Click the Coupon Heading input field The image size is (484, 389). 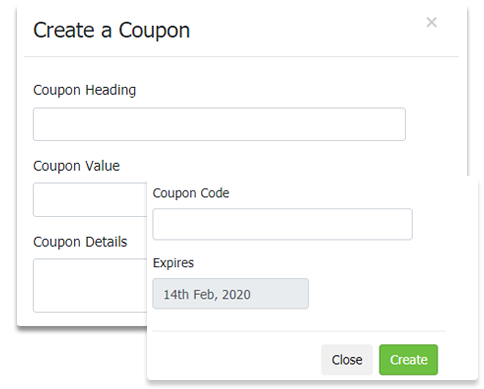(219, 124)
